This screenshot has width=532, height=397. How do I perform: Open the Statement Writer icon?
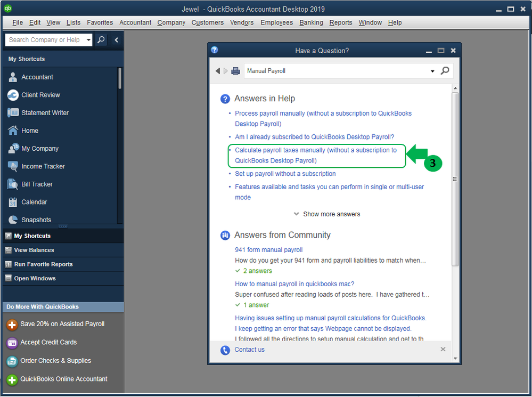13,113
